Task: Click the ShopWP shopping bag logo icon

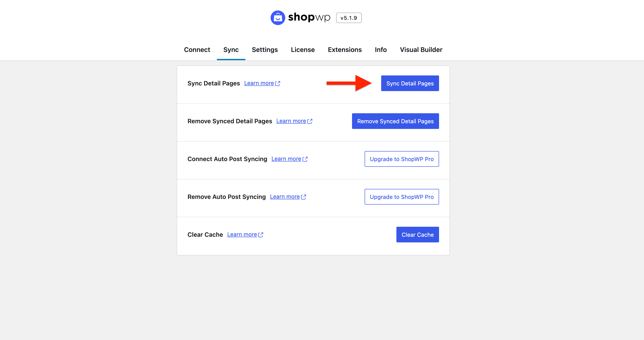Action: point(277,18)
